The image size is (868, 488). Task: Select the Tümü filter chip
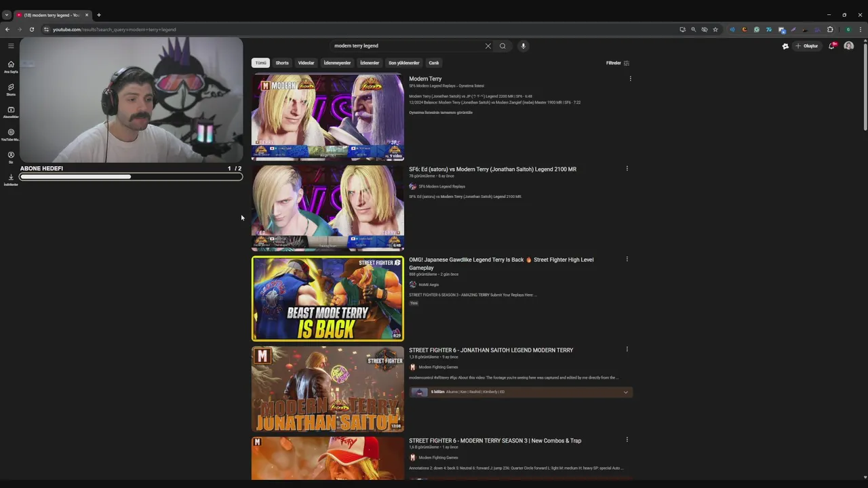260,63
